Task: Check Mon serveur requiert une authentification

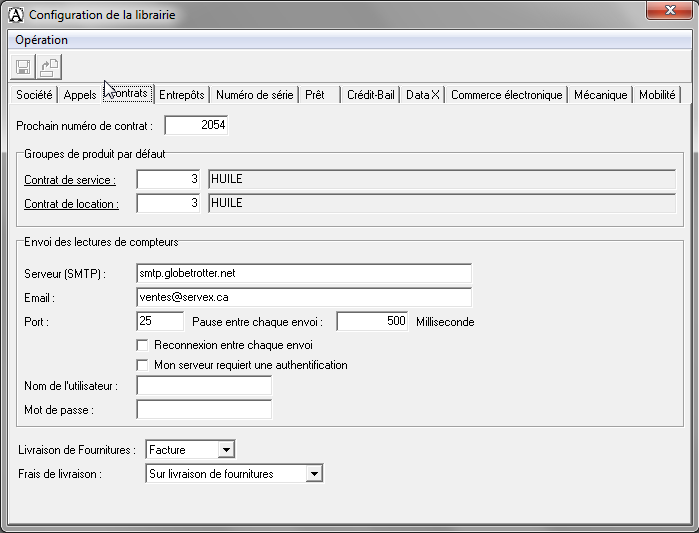Action: 142,365
